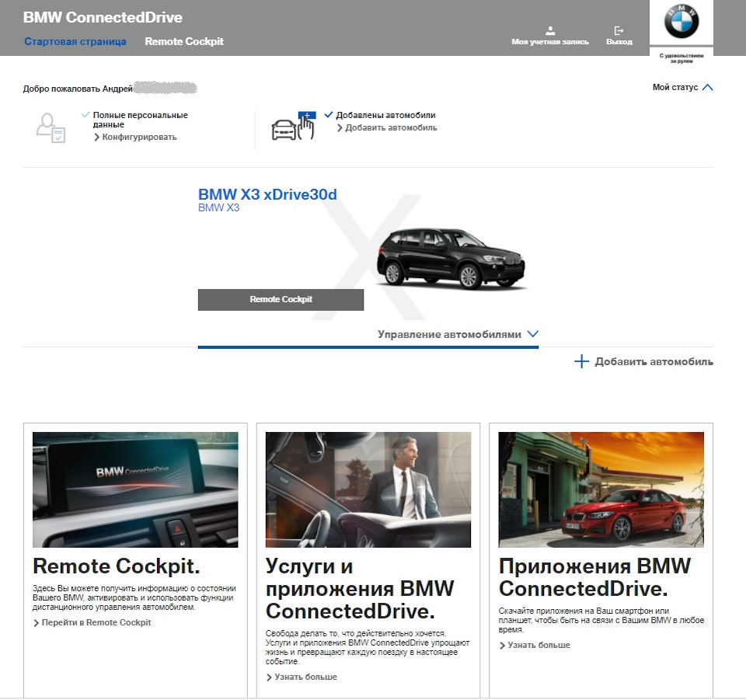The image size is (746, 700).
Task: Open the businessman by car image
Action: [x=368, y=489]
